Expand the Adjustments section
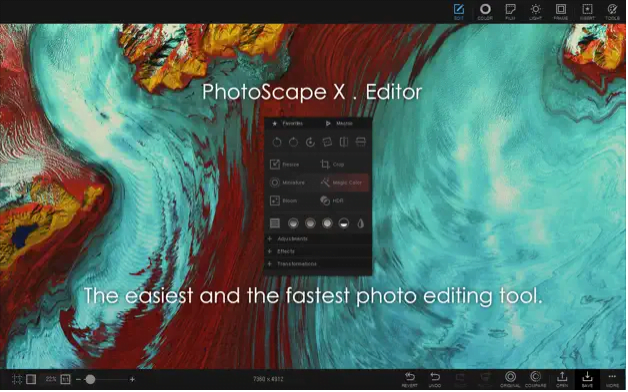This screenshot has width=628, height=392. pos(318,239)
